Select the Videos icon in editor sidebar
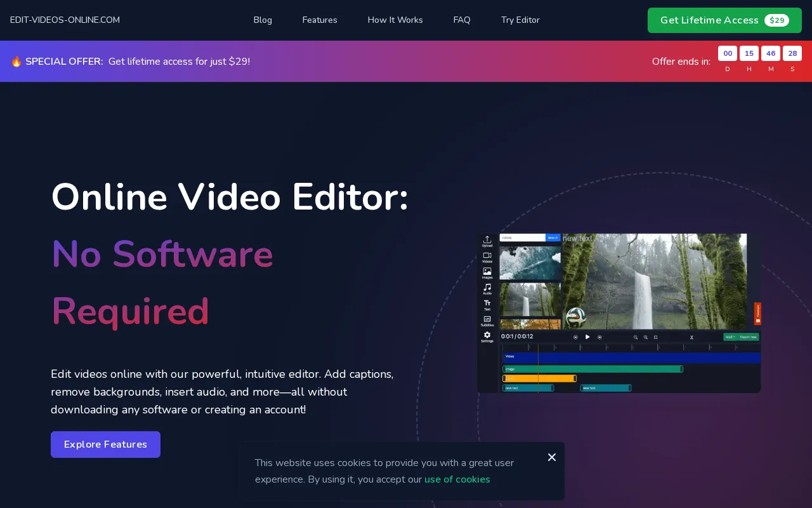This screenshot has width=812, height=508. point(487,256)
